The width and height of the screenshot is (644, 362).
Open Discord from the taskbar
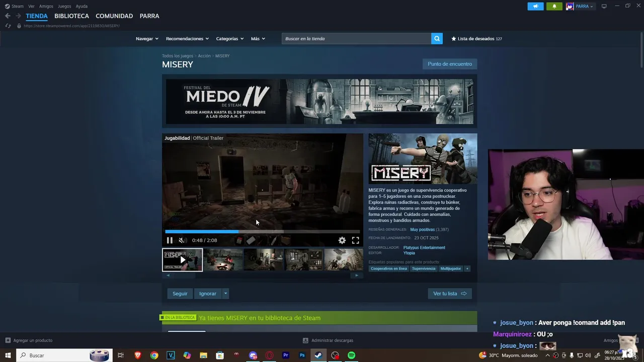pos(253,355)
